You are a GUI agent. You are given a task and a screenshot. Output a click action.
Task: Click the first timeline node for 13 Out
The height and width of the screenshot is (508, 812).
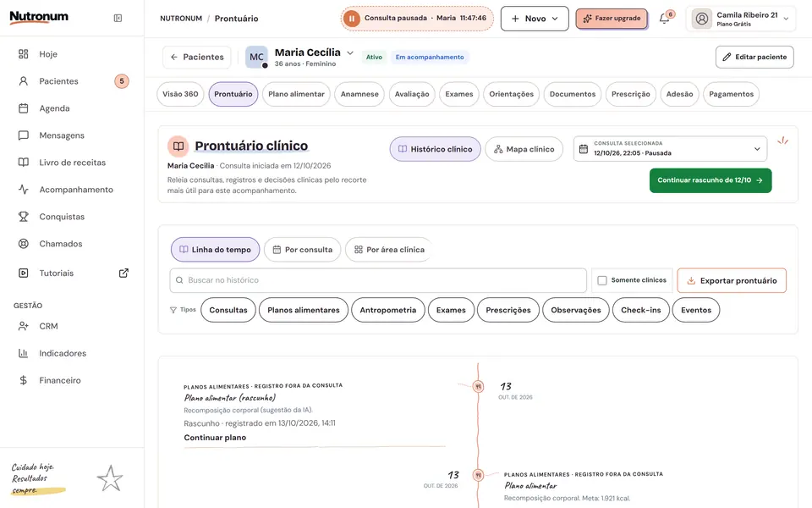478,386
